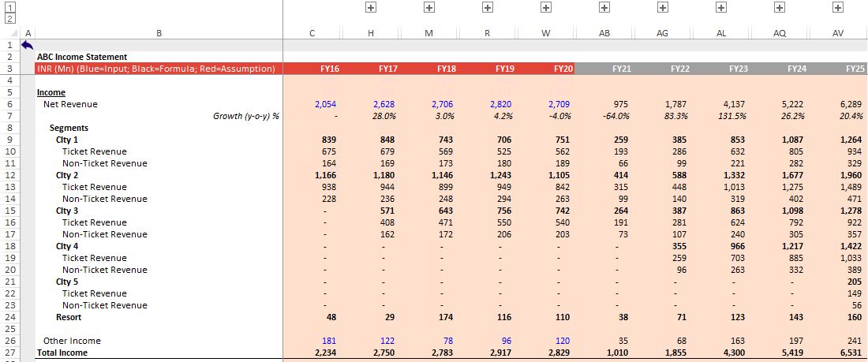Expand the grouped columns above column AV
The width and height of the screenshot is (868, 362).
838,7
